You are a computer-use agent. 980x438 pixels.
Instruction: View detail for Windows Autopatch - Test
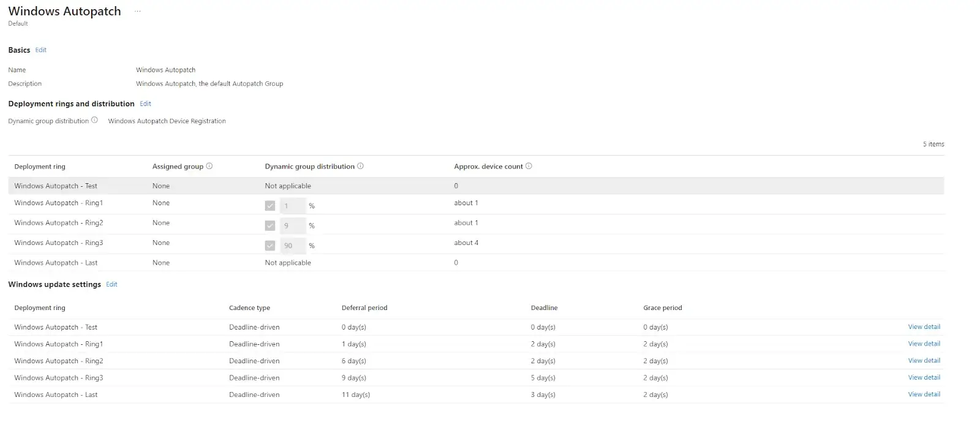924,327
